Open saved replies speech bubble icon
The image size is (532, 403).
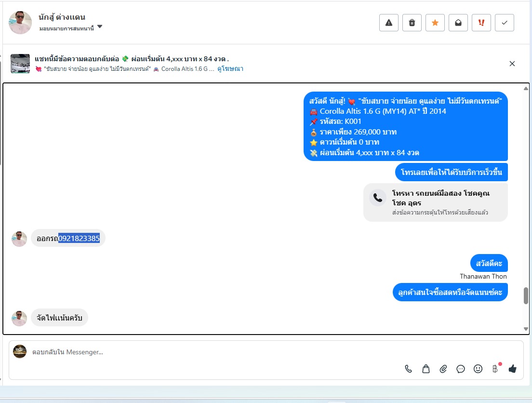click(460, 369)
